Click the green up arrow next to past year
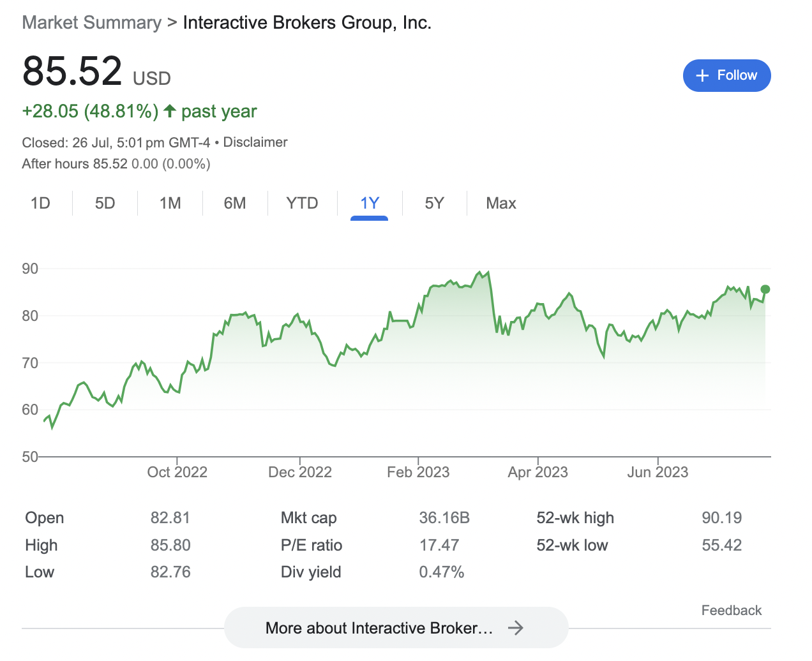The height and width of the screenshot is (661, 812). tap(170, 111)
